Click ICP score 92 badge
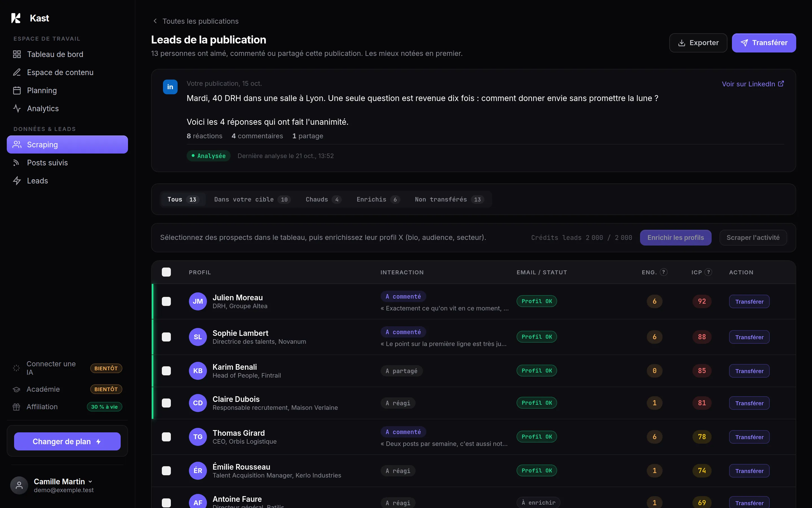This screenshot has height=508, width=812. (x=702, y=301)
